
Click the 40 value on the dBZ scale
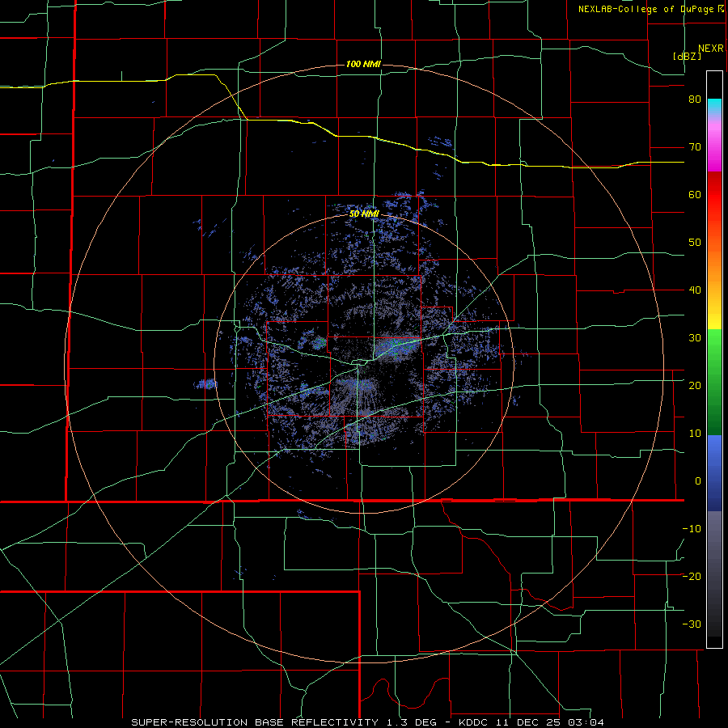point(695,290)
